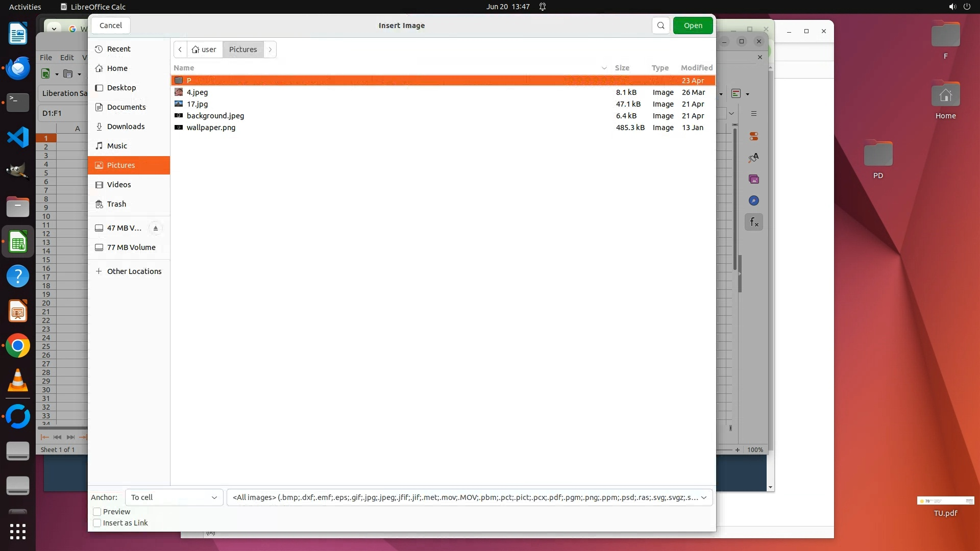Click the Name column sort arrow
The height and width of the screenshot is (551, 980).
(604, 68)
